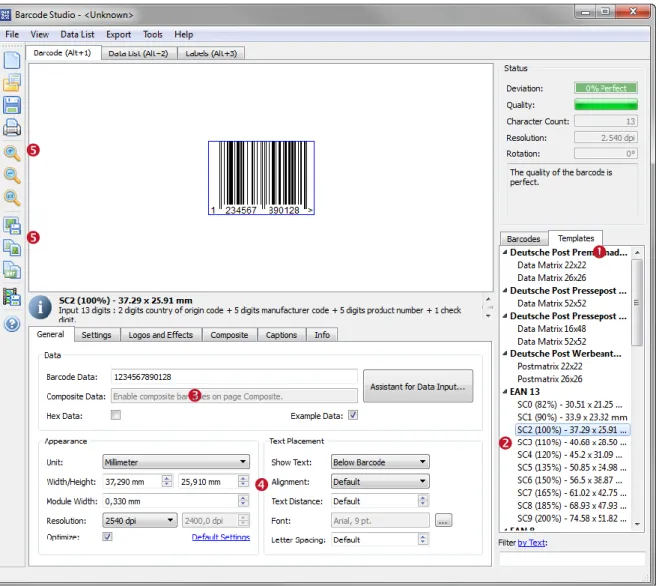The height and width of the screenshot is (586, 659).
Task: Open the Export menu
Action: (x=119, y=34)
